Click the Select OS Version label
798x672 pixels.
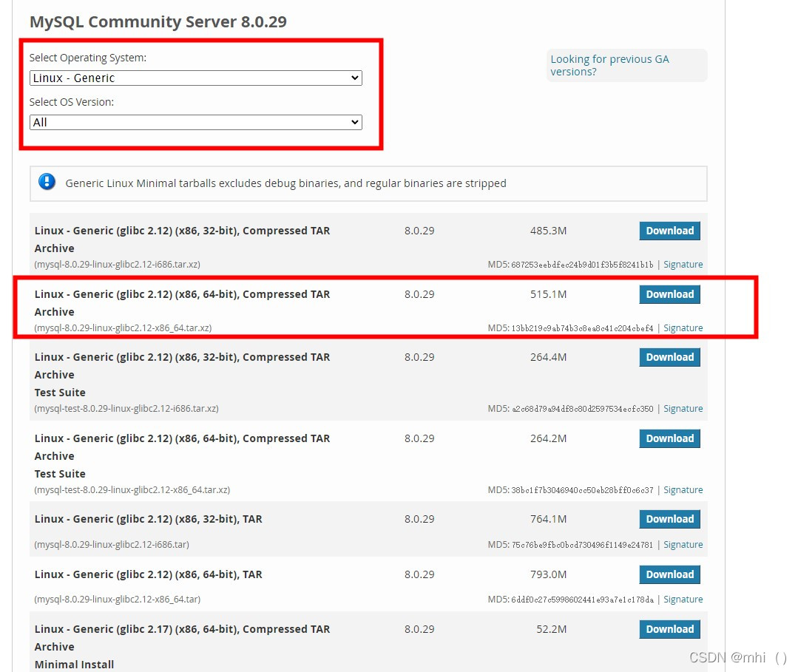point(71,102)
